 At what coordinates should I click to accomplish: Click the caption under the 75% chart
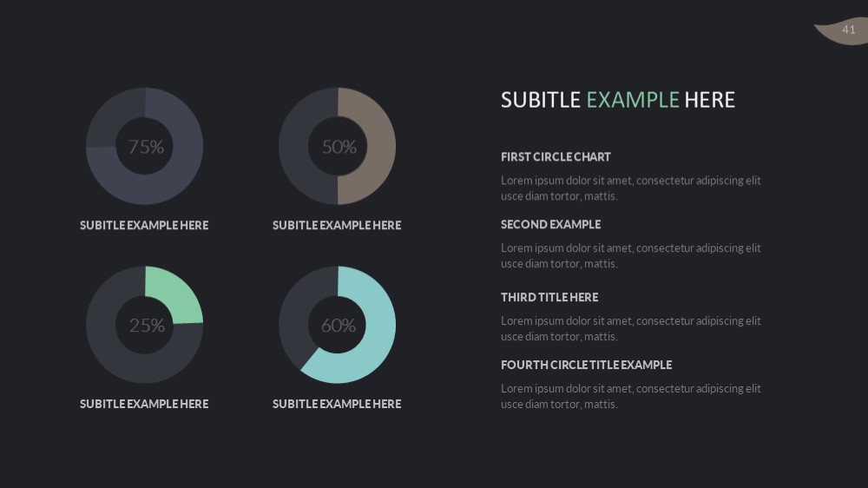pos(144,226)
